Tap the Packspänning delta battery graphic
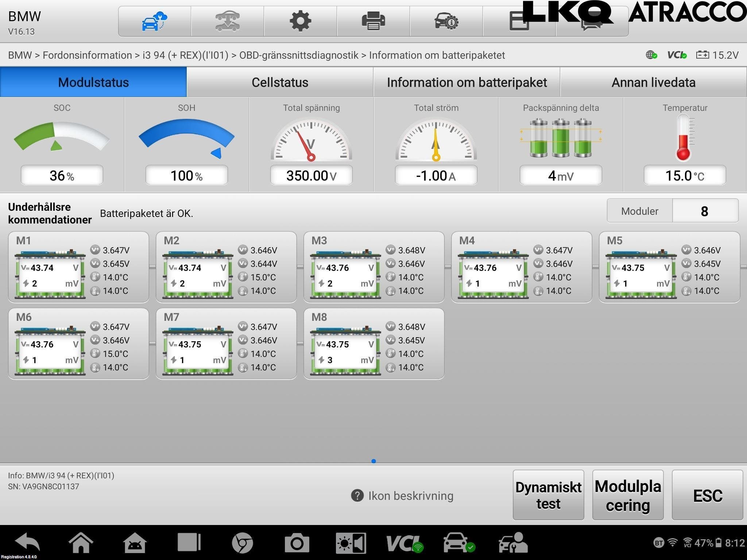 (561, 138)
